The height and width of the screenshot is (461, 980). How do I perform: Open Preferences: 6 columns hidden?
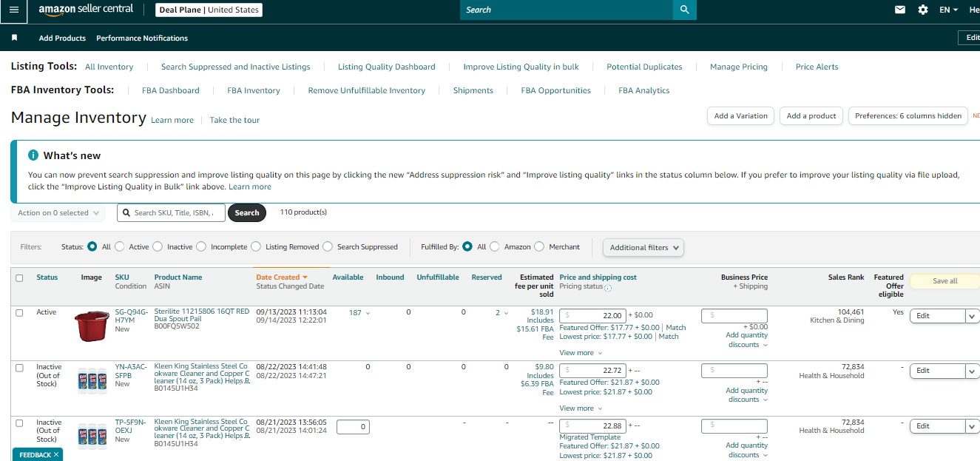pyautogui.click(x=908, y=115)
